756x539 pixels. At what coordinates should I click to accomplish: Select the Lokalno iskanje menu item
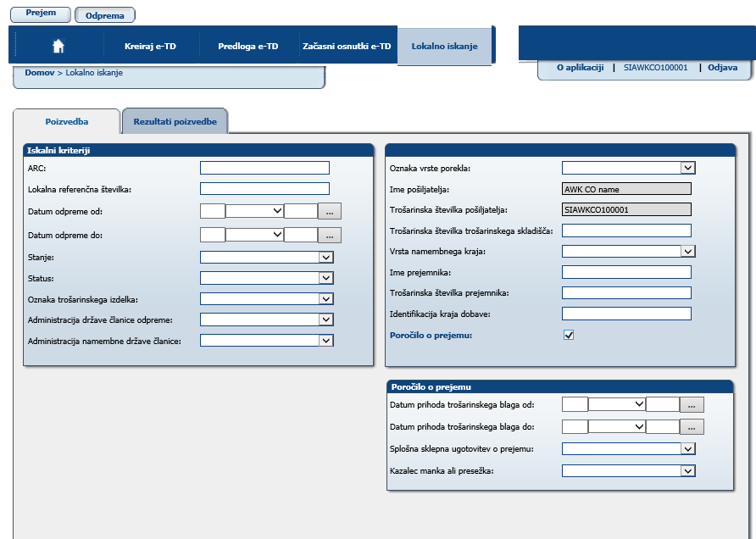point(445,47)
